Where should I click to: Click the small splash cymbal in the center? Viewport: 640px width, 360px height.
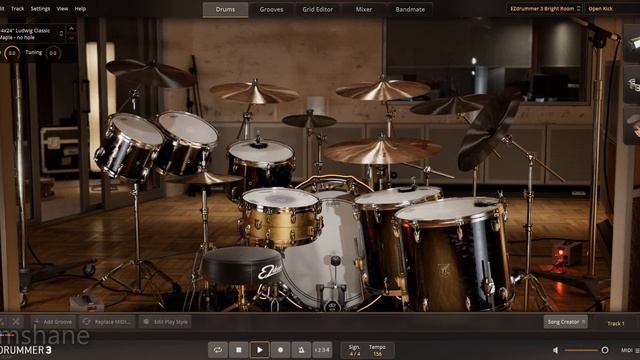click(309, 120)
